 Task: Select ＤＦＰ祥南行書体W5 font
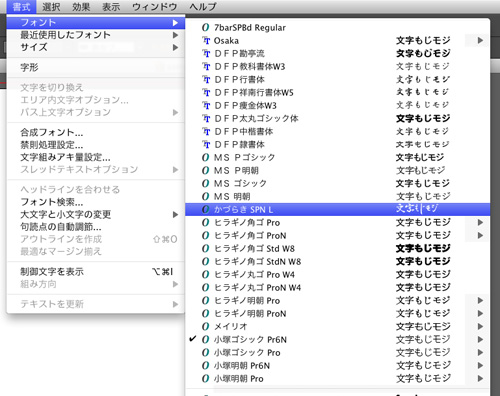pyautogui.click(x=337, y=92)
